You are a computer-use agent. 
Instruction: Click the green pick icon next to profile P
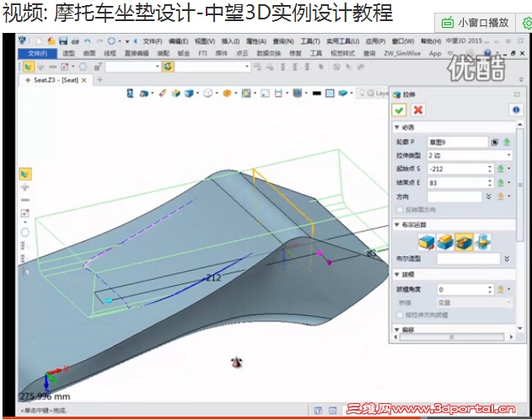pyautogui.click(x=506, y=143)
